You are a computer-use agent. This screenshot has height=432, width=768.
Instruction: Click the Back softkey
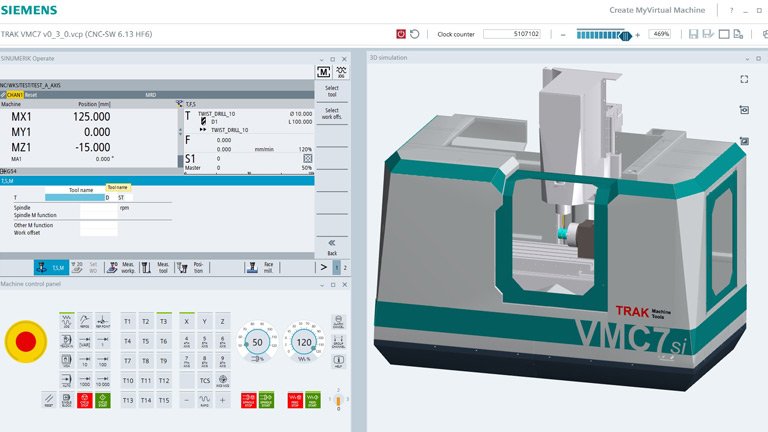click(x=332, y=247)
